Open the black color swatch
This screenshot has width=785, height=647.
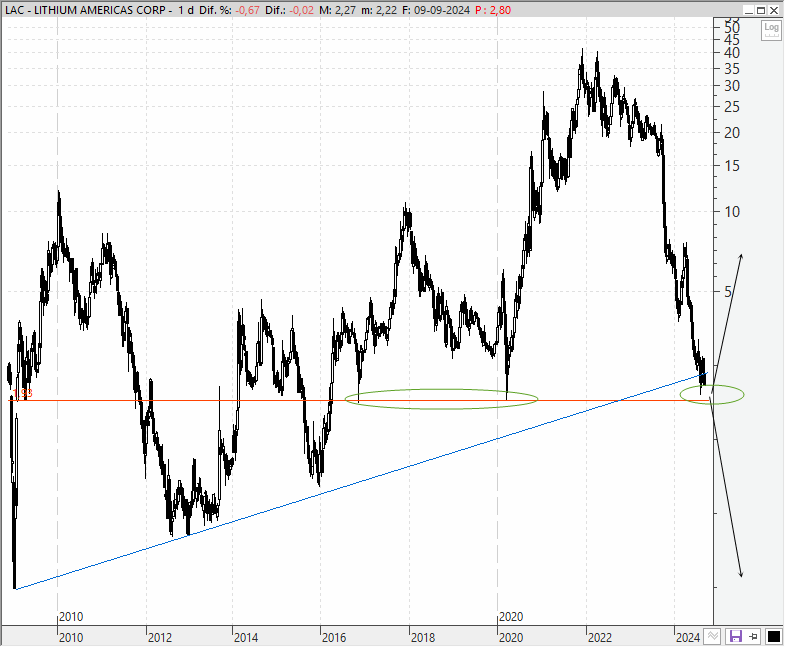tap(773, 636)
